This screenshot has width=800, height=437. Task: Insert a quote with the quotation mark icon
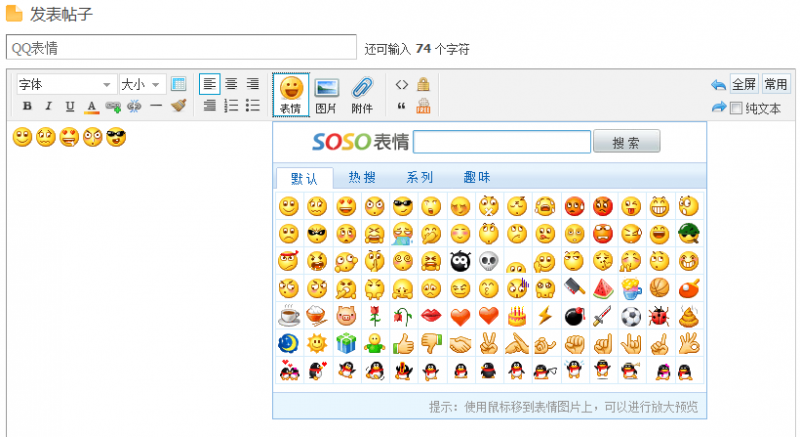402,106
